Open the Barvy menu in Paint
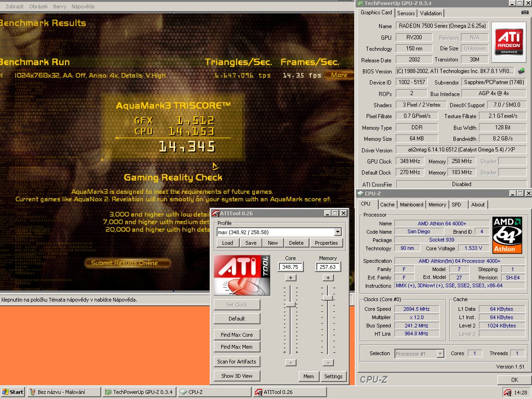 click(60, 6)
